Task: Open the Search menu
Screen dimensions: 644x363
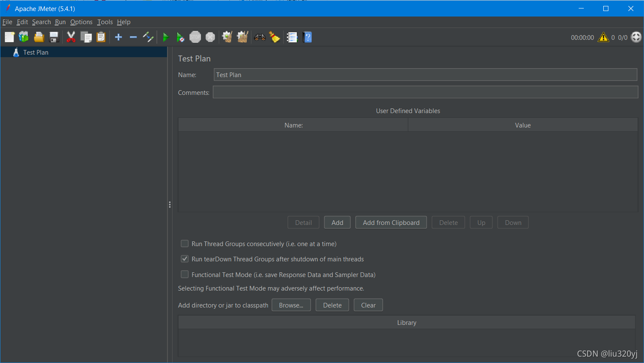Action: tap(42, 22)
